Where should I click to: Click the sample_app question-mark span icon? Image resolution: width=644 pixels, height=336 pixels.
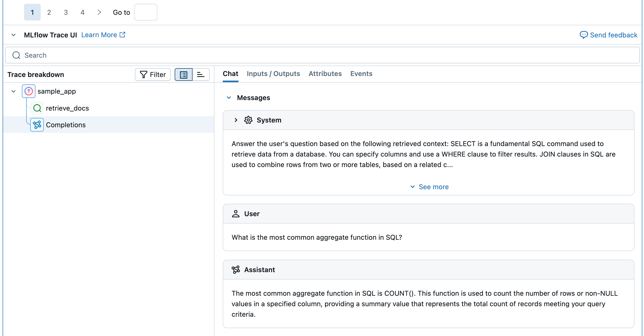click(x=29, y=91)
